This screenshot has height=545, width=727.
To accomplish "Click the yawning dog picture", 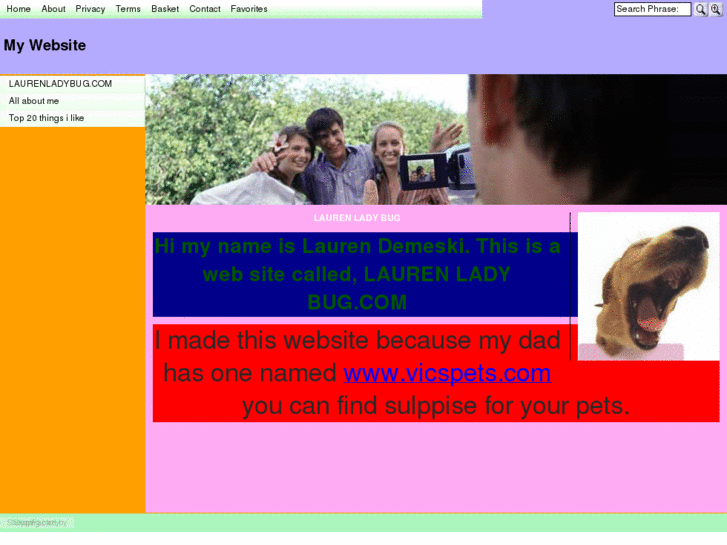I will tap(648, 286).
